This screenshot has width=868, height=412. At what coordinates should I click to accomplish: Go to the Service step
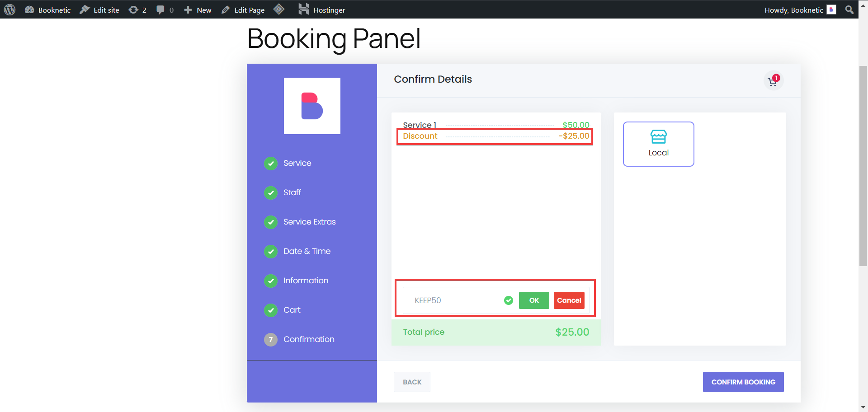[x=297, y=163]
